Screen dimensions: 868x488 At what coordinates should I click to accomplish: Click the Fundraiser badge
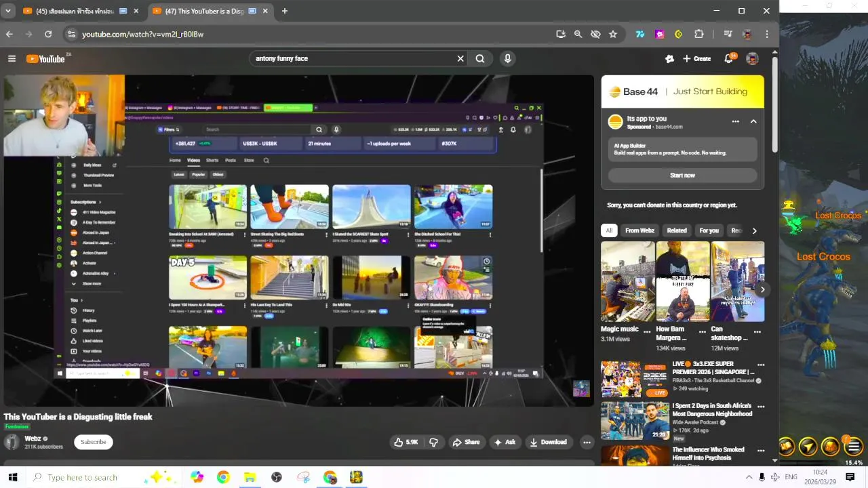pyautogui.click(x=17, y=426)
